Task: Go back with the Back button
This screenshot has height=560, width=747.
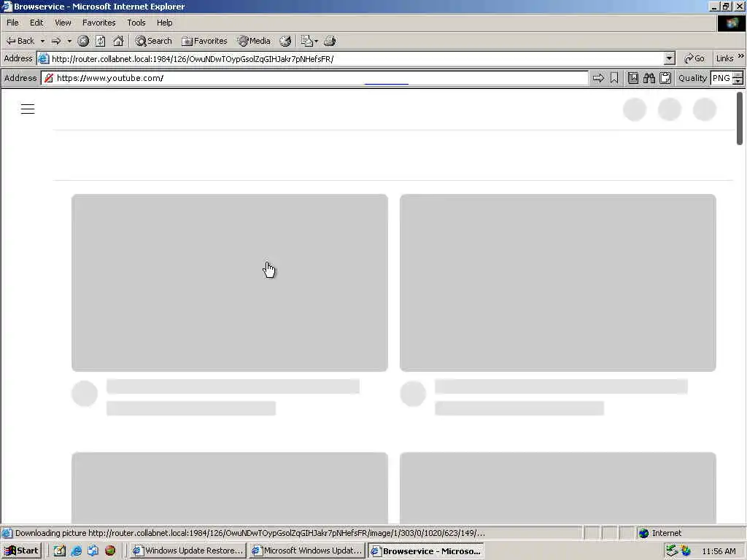Action: [x=20, y=41]
